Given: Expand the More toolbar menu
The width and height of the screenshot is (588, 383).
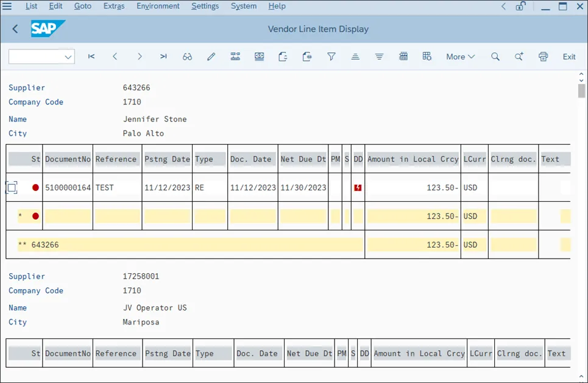Looking at the screenshot, I should pyautogui.click(x=461, y=57).
